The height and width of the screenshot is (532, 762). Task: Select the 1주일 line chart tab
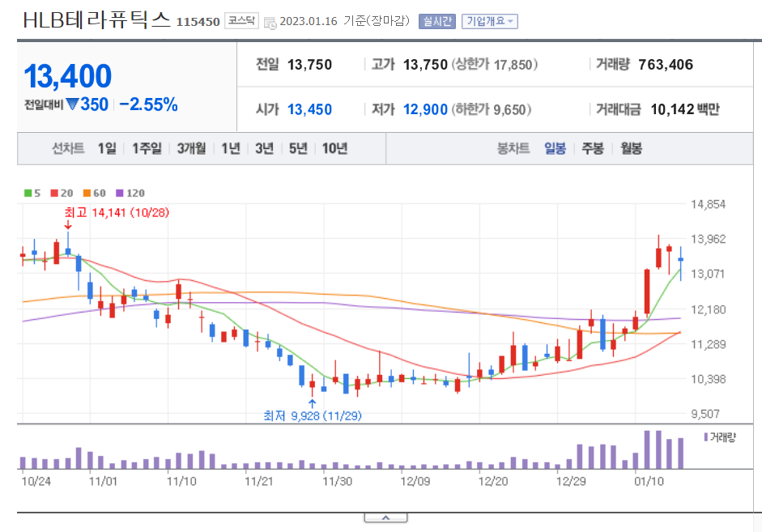pyautogui.click(x=147, y=148)
